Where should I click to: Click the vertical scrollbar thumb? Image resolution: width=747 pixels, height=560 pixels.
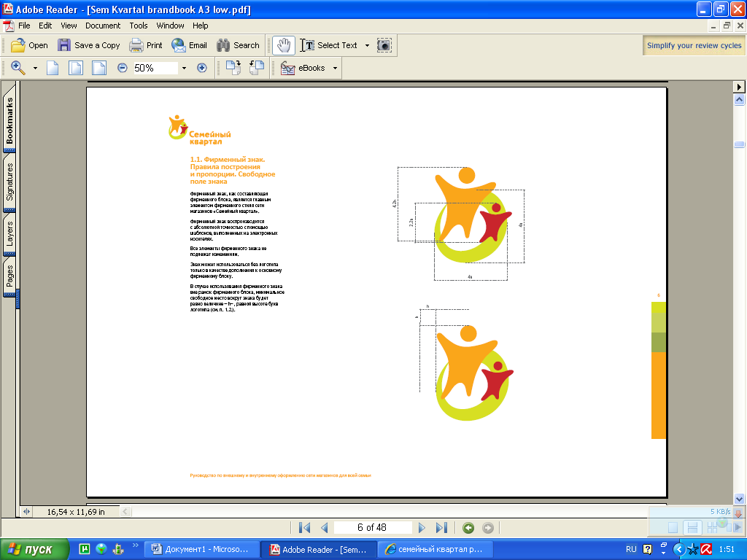coord(739,144)
